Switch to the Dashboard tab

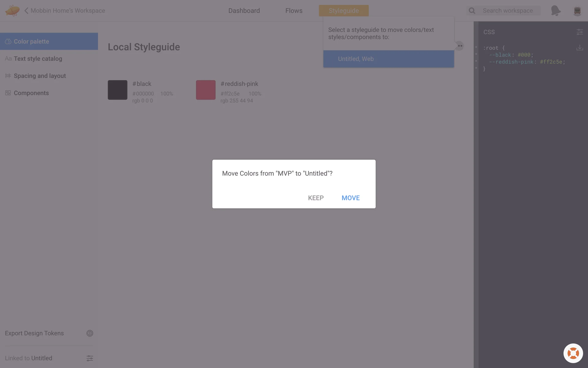pos(244,10)
